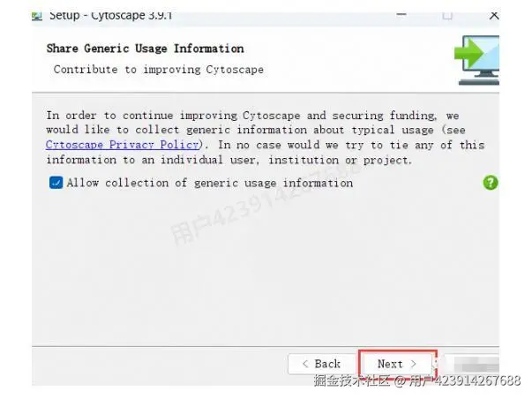
Task: Click the green question mark help icon
Action: tap(491, 183)
